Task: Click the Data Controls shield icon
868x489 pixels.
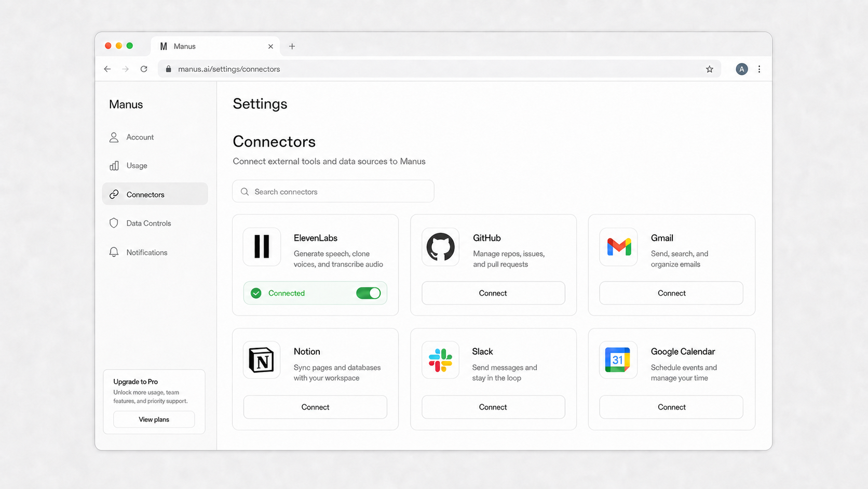Action: (x=114, y=223)
